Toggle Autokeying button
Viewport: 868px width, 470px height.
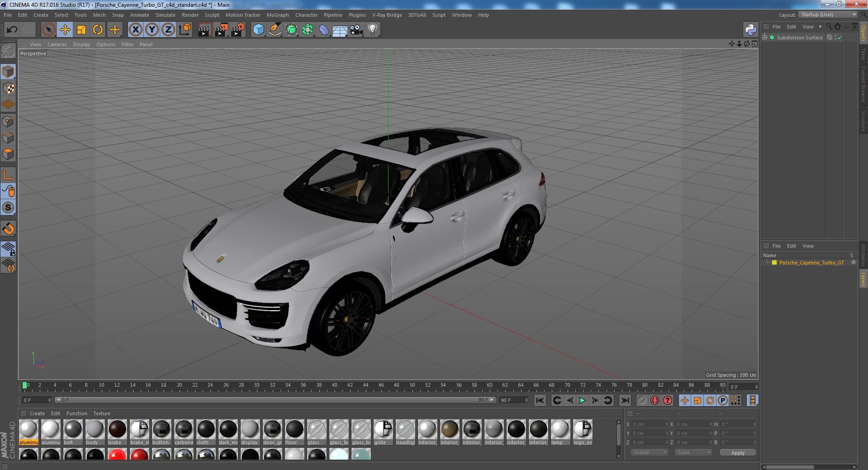click(x=655, y=400)
